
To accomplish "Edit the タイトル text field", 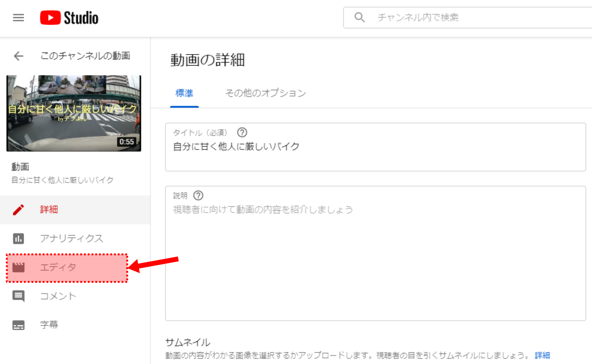I will [x=375, y=147].
